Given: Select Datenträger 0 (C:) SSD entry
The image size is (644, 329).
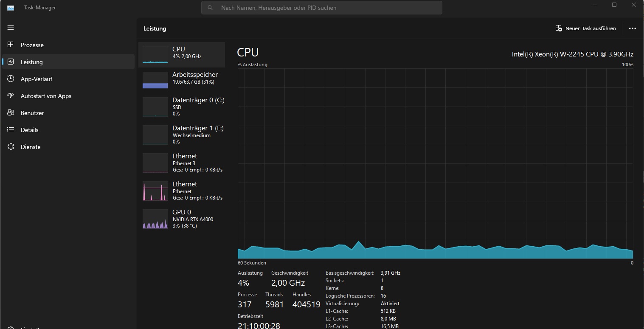Looking at the screenshot, I should pos(182,107).
